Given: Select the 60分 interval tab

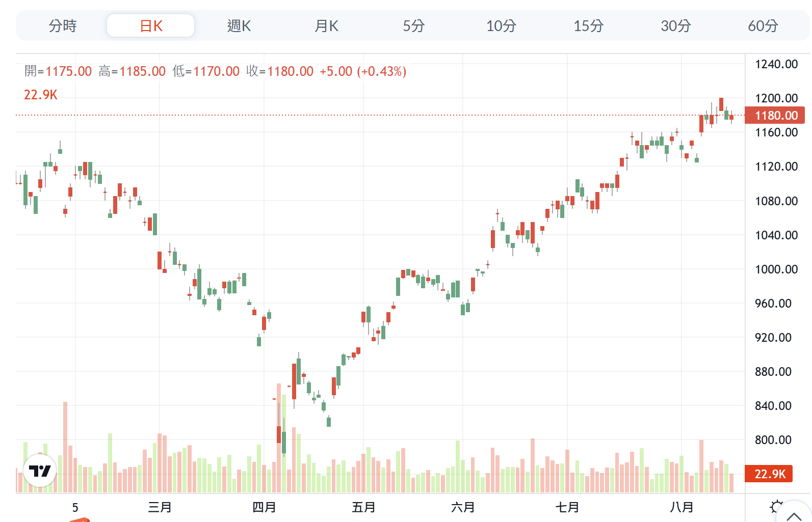Looking at the screenshot, I should tap(763, 26).
